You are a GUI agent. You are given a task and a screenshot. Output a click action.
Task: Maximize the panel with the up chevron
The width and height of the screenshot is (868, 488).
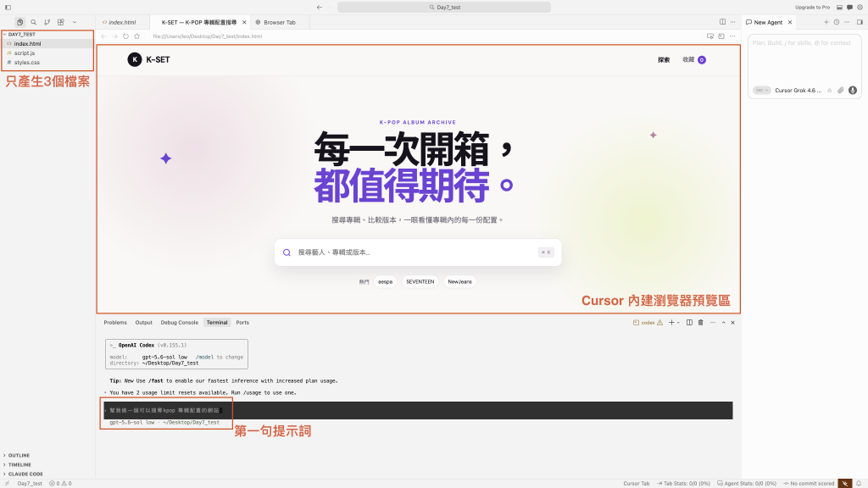[723, 323]
